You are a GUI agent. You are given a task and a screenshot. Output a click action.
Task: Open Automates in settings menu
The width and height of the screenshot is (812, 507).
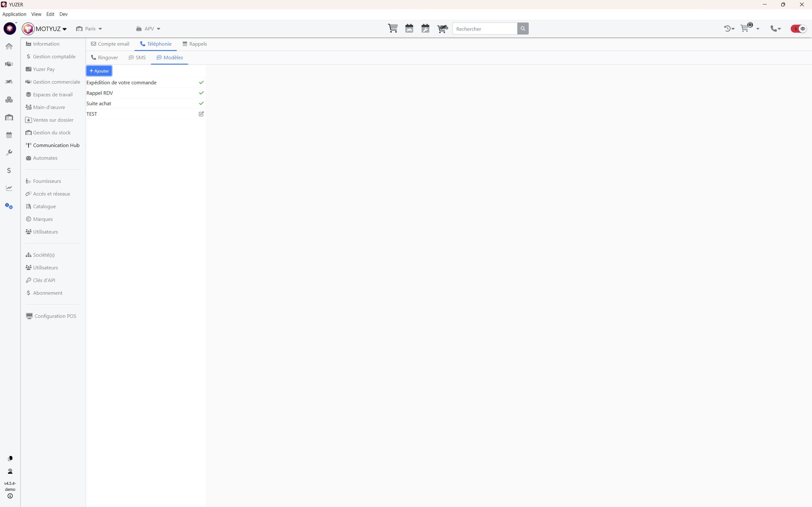pos(45,158)
